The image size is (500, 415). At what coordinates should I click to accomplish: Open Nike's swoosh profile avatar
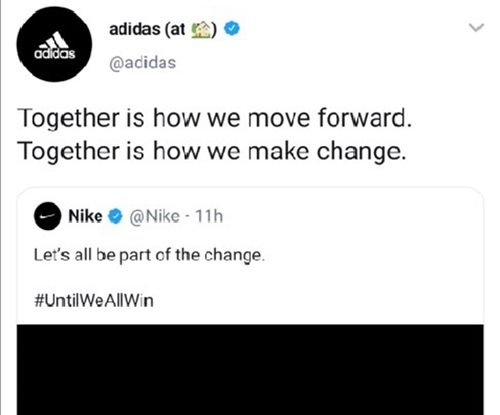point(47,216)
